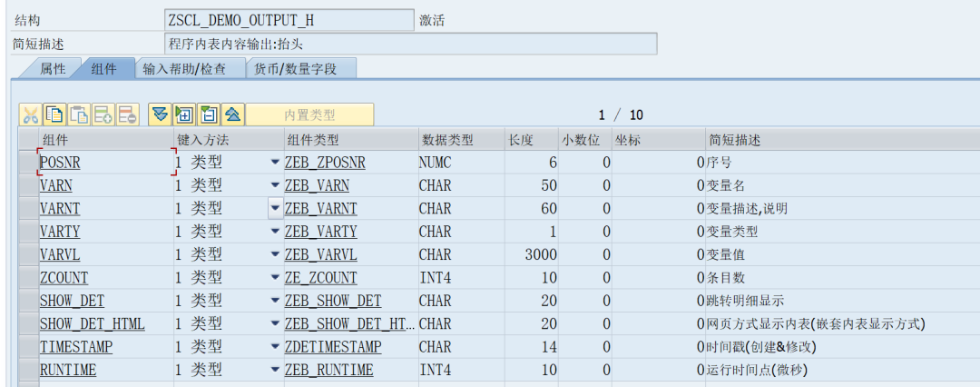Click the SHOW_DET_HTML component cell
The width and height of the screenshot is (980, 387).
coord(106,323)
